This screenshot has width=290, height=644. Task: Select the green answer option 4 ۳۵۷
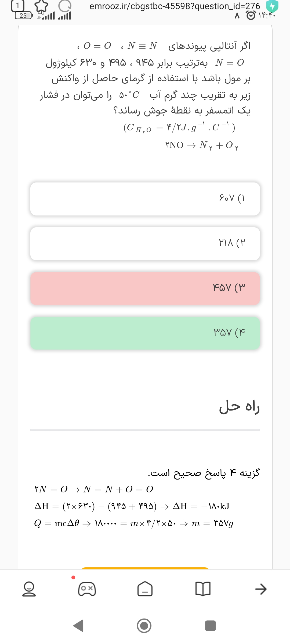(145, 333)
